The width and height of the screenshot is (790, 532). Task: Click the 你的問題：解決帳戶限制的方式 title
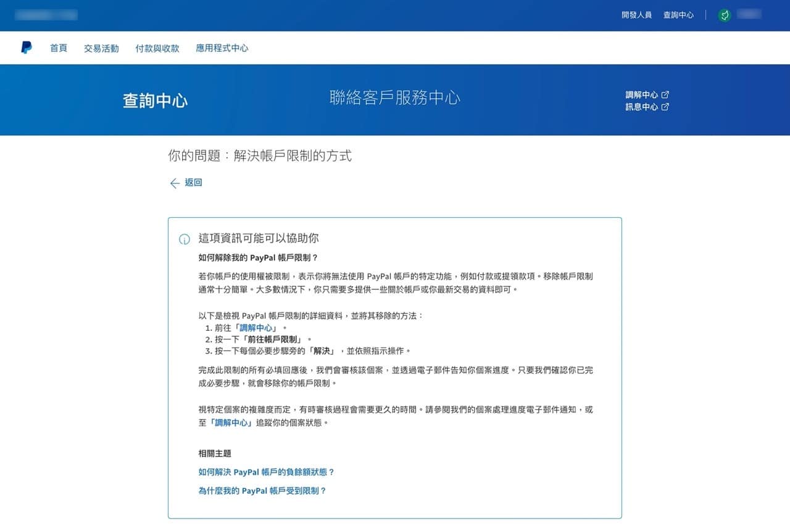260,156
